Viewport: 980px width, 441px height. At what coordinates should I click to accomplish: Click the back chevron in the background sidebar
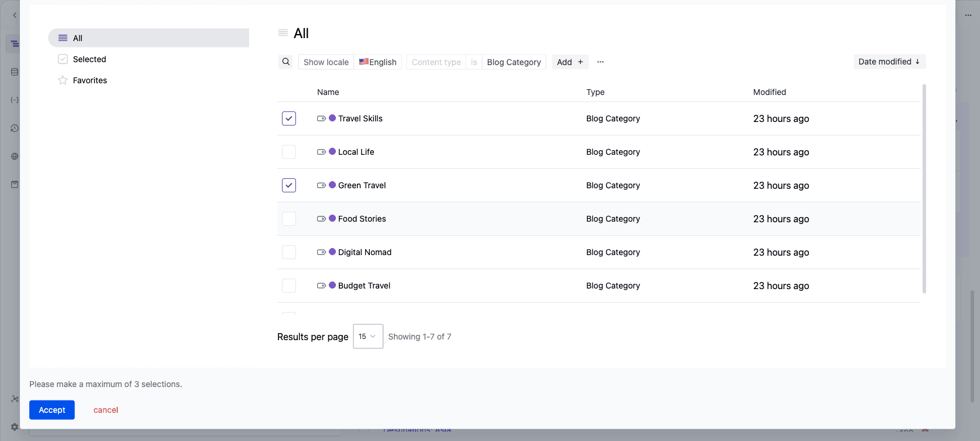[15, 15]
